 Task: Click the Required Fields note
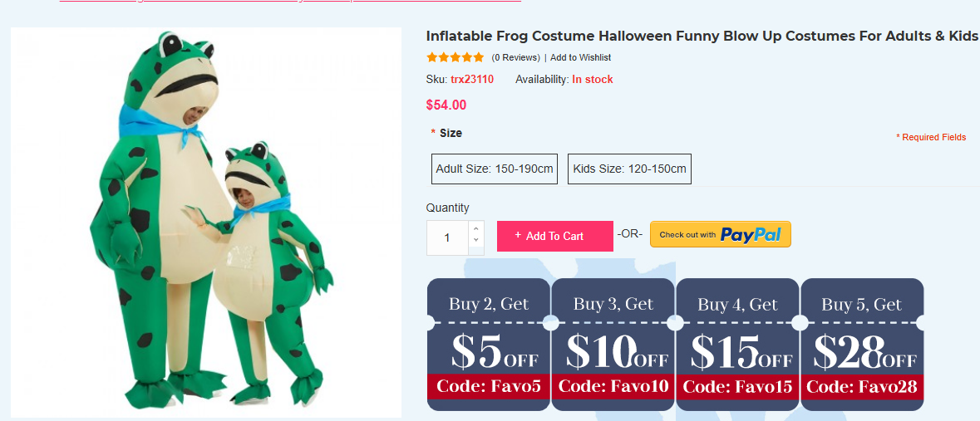tap(931, 138)
